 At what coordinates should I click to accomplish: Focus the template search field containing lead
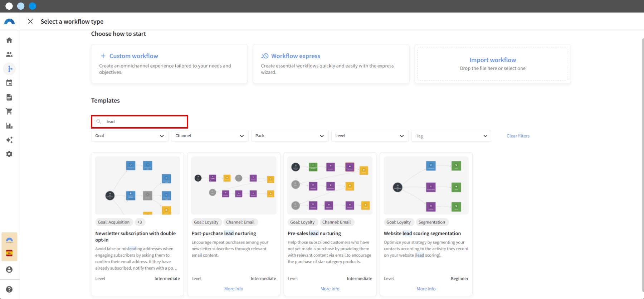click(x=140, y=122)
